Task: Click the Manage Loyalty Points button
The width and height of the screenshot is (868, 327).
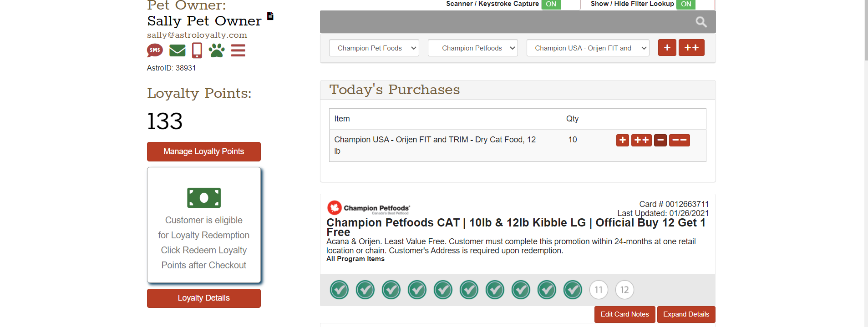Action: (204, 151)
